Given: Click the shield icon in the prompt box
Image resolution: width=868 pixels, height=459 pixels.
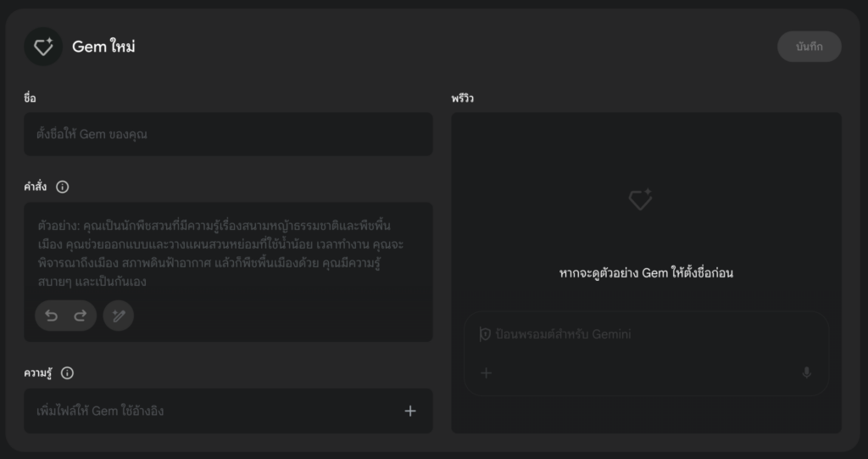Looking at the screenshot, I should pyautogui.click(x=485, y=334).
